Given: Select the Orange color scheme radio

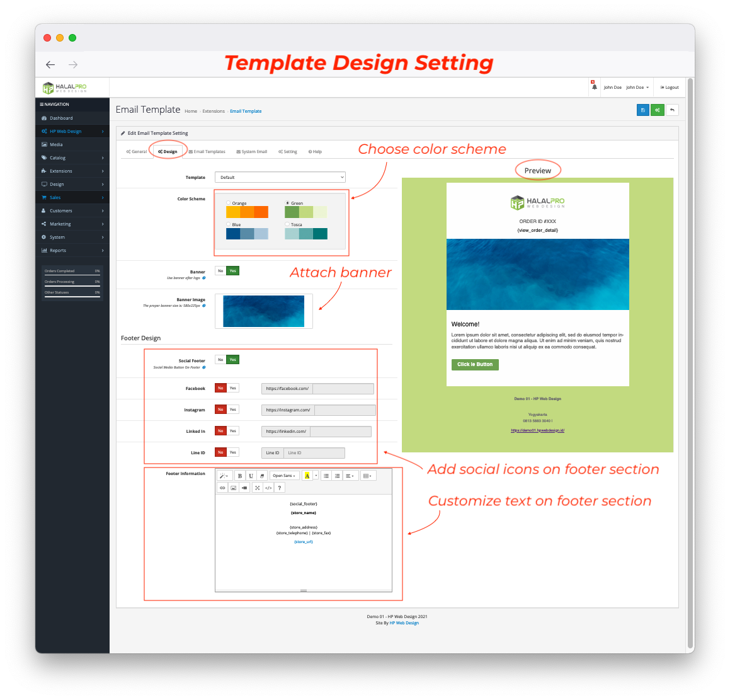Looking at the screenshot, I should coord(228,203).
